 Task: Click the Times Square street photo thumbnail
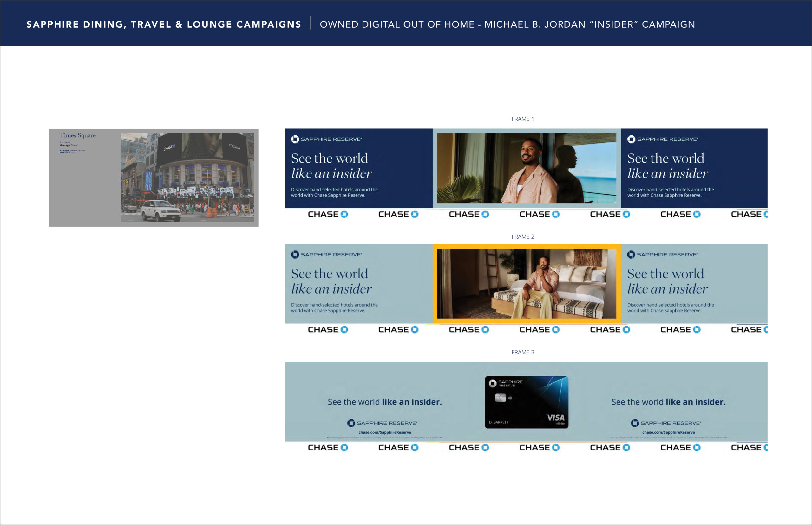(x=187, y=177)
